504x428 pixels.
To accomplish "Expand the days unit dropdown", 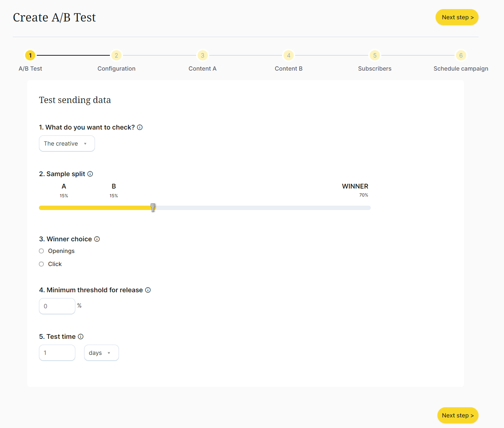I will tap(101, 353).
